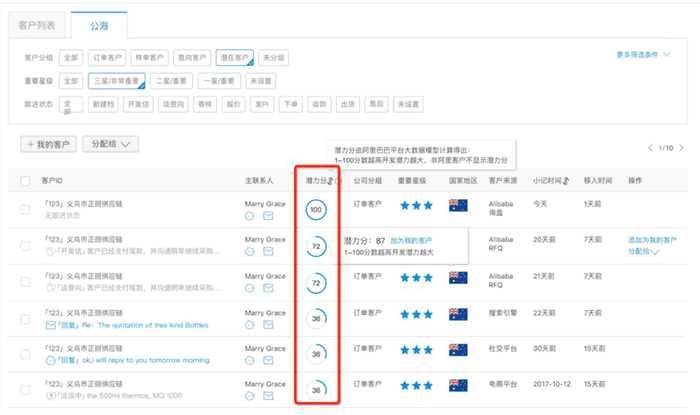Image resolution: width=700 pixels, height=415 pixels.
Task: Click mail icon in the 20天前 row
Action: tap(268, 252)
